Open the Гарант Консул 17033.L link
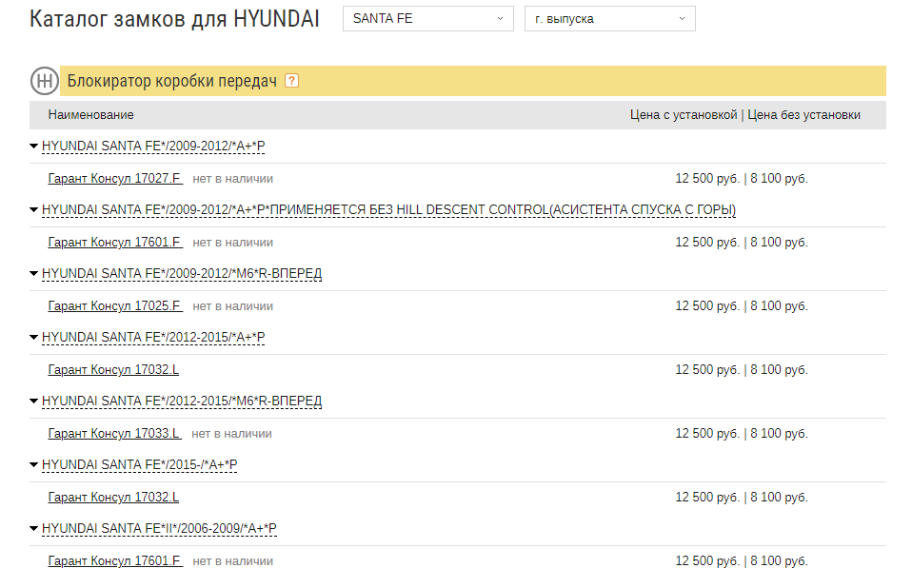The image size is (912, 588). pyautogui.click(x=114, y=434)
